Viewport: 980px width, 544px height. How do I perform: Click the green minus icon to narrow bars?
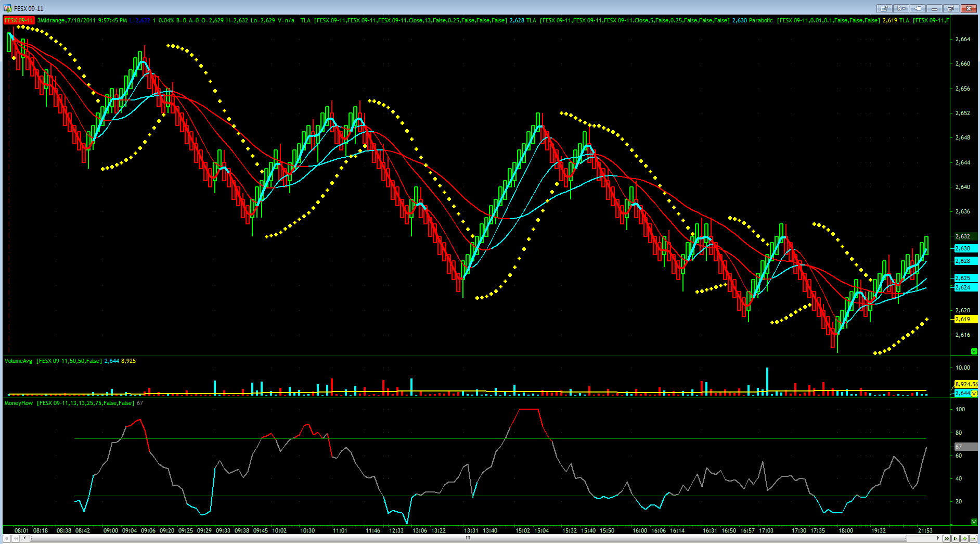point(974,539)
